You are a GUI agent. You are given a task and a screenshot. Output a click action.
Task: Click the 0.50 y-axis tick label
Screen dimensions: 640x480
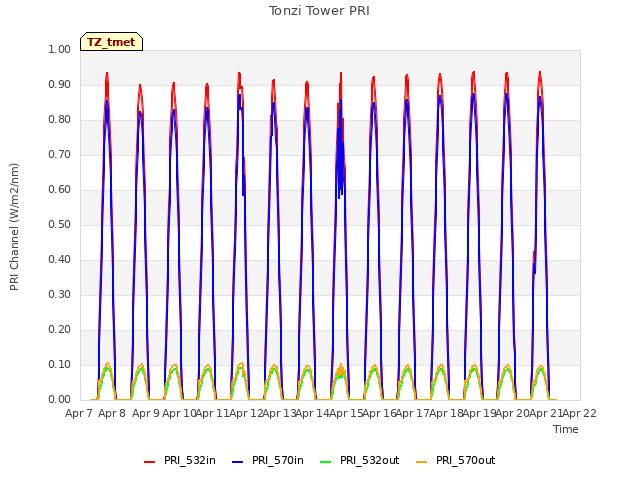(x=60, y=224)
